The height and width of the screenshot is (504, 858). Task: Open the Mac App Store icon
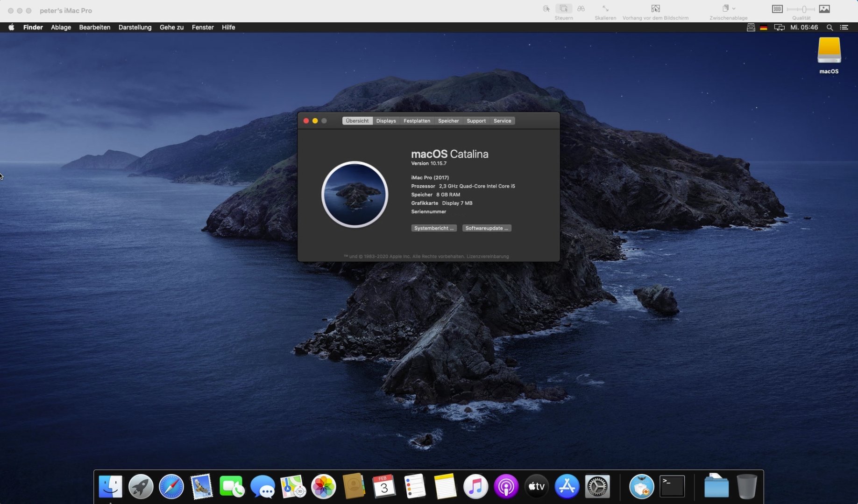567,487
